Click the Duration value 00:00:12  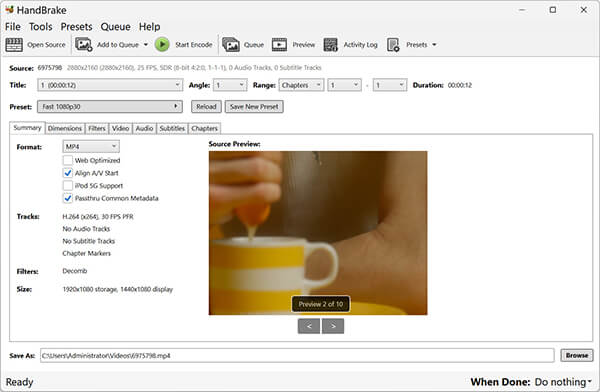tap(460, 85)
